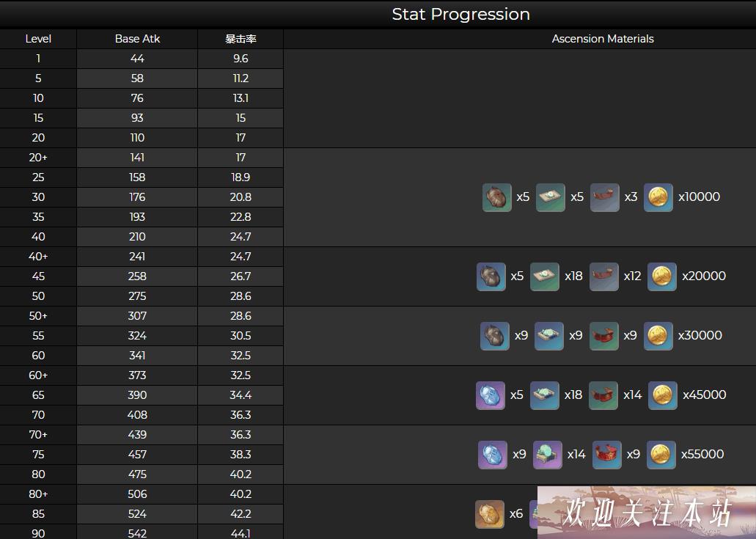This screenshot has width=756, height=539.
Task: Click the purple tray icon beside x14
Action: click(547, 455)
